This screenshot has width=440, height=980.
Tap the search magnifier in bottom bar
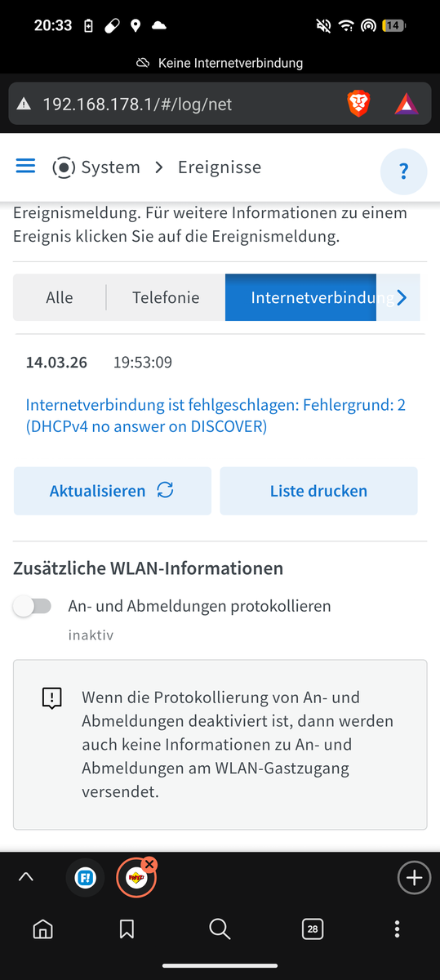[219, 929]
